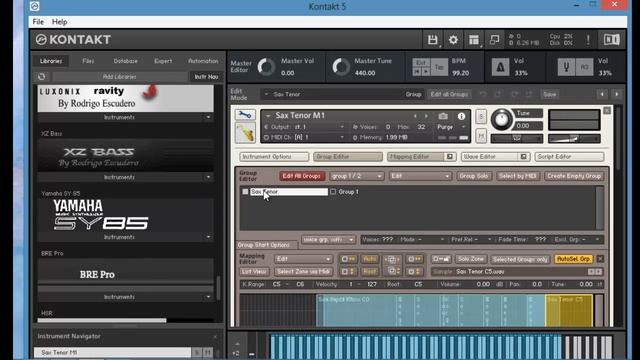Click Select by MIDI button

518,176
